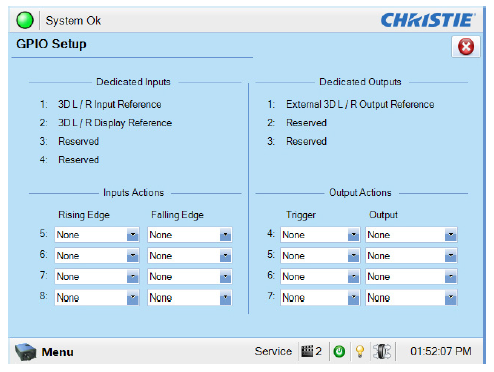This screenshot has width=494, height=372.
Task: Open Rising Edge dropdown for input 7
Action: 97,276
